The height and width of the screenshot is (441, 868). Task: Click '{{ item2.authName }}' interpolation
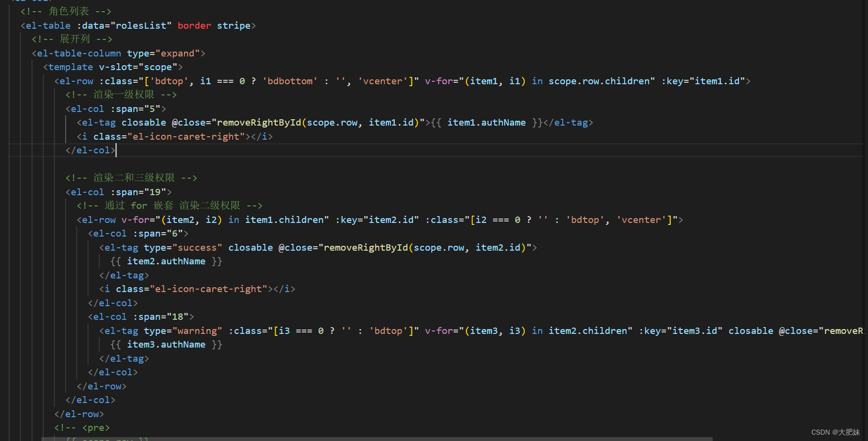click(x=166, y=261)
